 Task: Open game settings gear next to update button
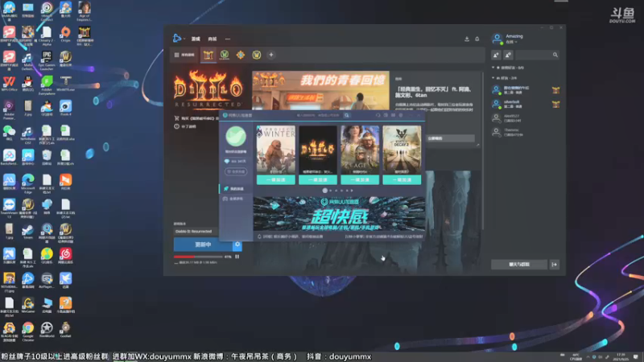[237, 245]
